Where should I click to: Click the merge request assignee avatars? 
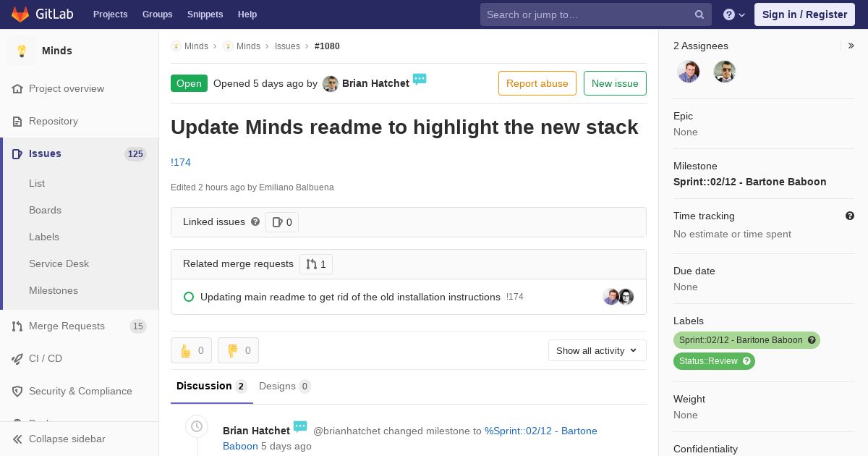[618, 297]
